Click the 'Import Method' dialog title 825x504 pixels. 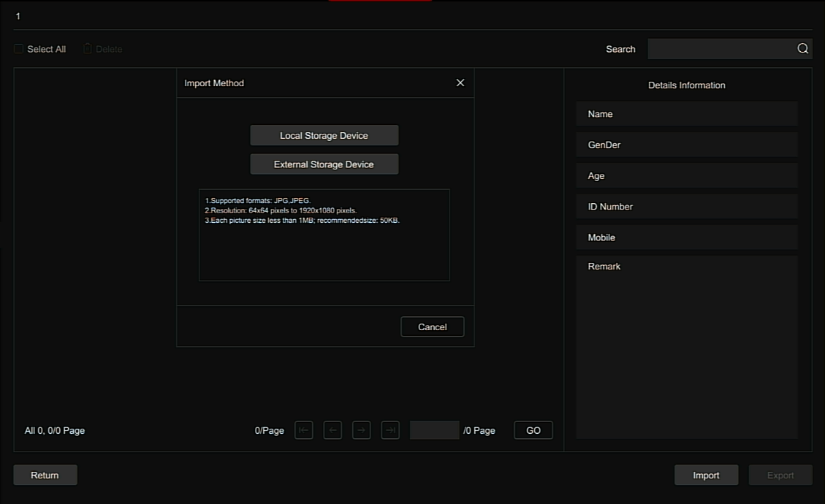click(x=214, y=83)
